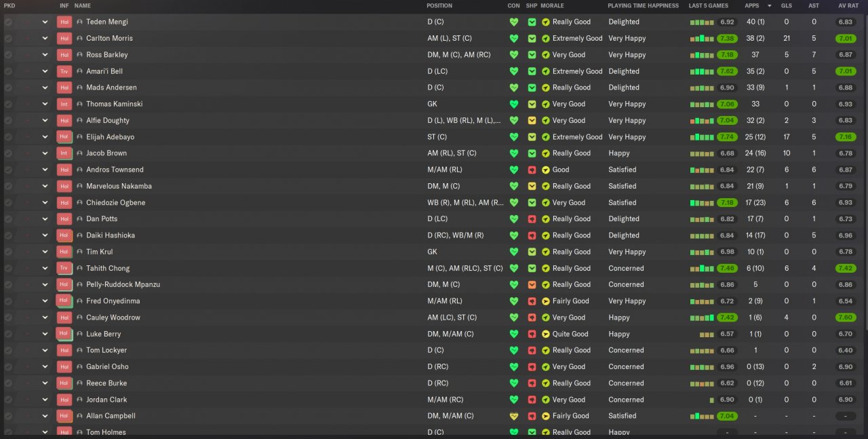
Task: Click Carlton Morris's condition heart icon
Action: (514, 39)
